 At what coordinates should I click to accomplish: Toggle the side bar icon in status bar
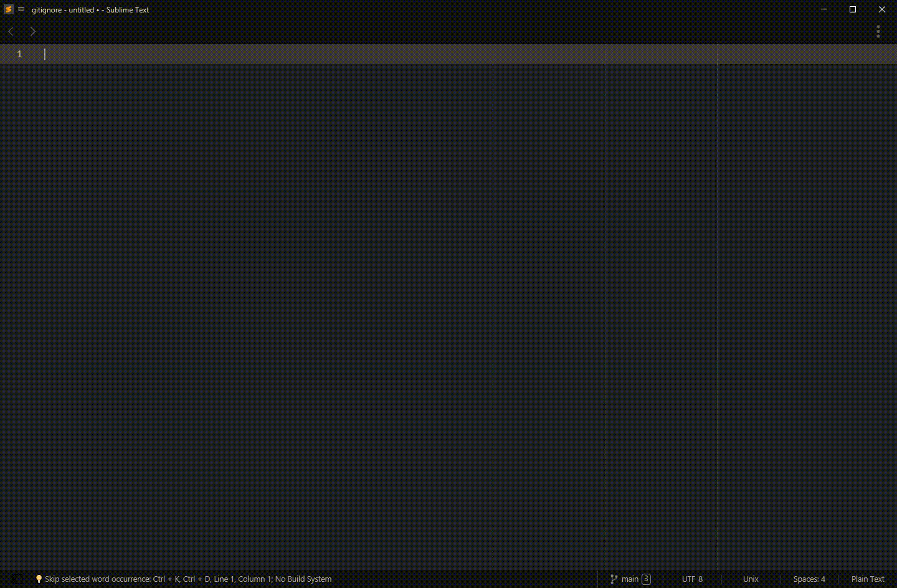[x=18, y=579]
